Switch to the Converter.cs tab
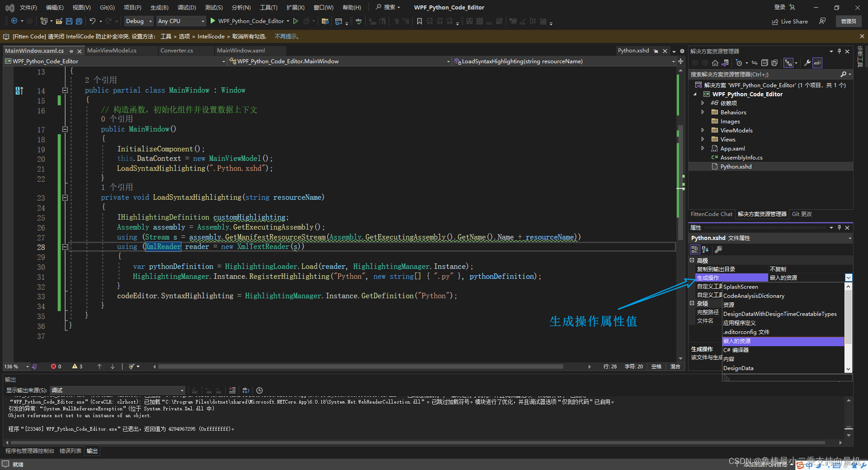 177,51
